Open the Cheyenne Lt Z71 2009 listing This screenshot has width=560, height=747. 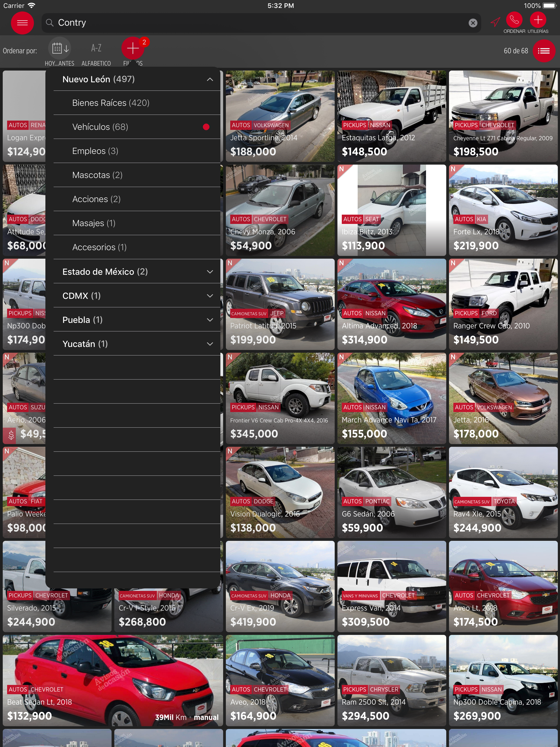pyautogui.click(x=503, y=116)
